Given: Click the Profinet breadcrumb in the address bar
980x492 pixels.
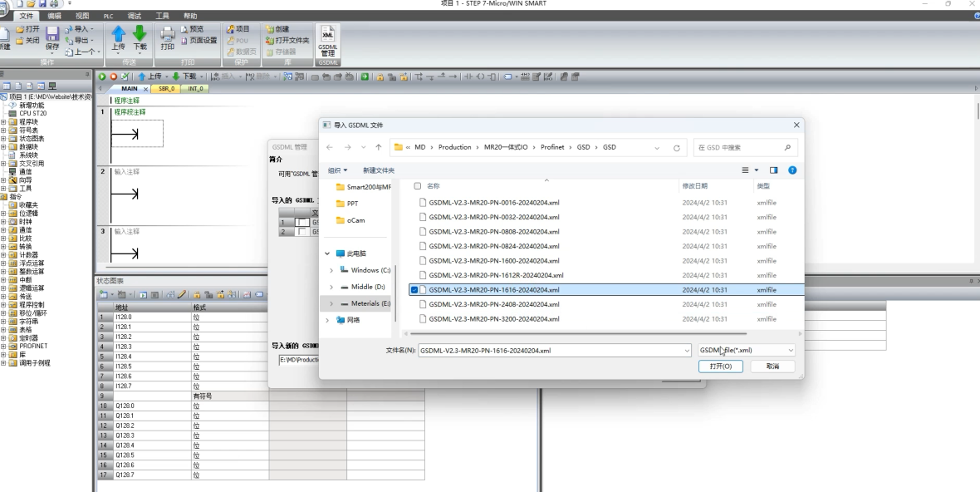Looking at the screenshot, I should pyautogui.click(x=552, y=148).
